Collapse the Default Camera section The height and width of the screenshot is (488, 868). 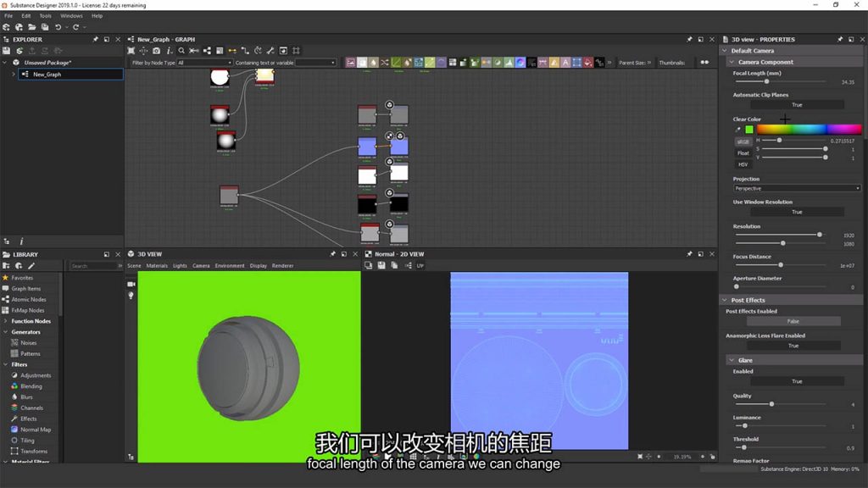(x=725, y=51)
